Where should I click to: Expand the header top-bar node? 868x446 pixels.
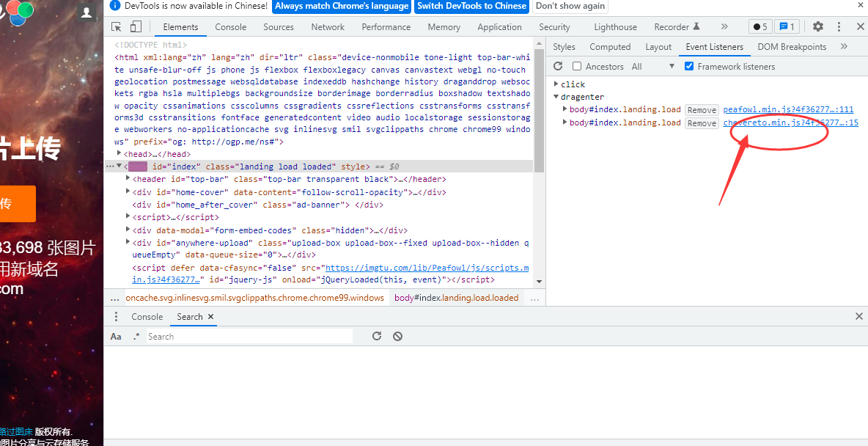[x=128, y=178]
